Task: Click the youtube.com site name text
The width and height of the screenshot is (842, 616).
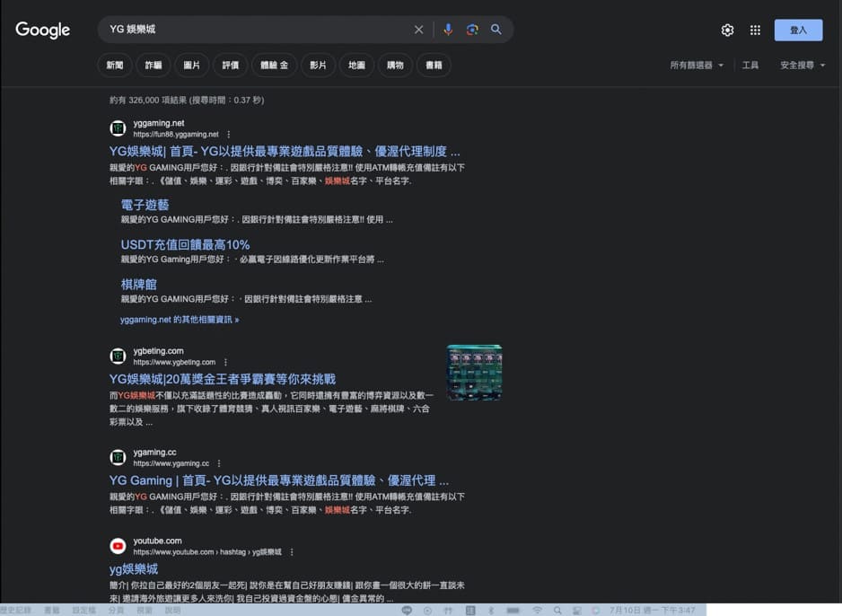Action: [x=157, y=541]
